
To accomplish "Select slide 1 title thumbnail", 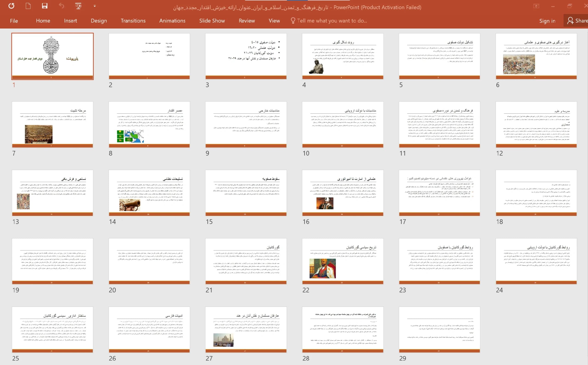I will pyautogui.click(x=53, y=56).
